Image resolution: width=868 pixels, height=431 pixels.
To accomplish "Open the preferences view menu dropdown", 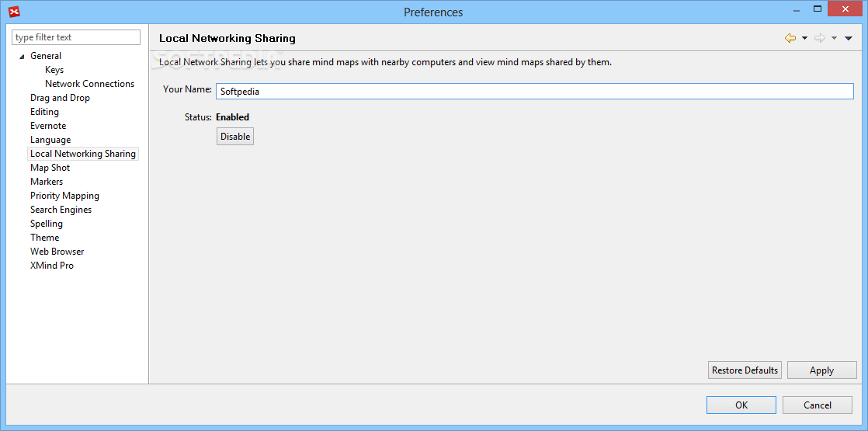I will point(848,38).
